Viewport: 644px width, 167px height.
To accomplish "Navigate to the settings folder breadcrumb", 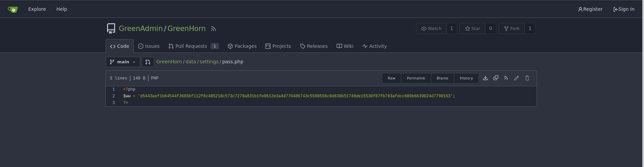I will click(x=209, y=62).
